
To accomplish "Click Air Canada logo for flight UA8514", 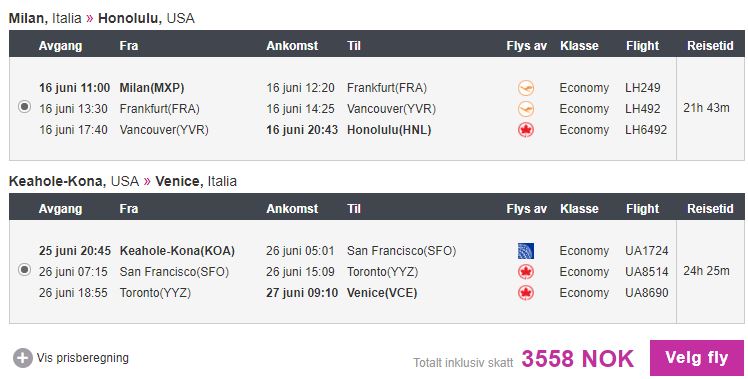I will coord(526,272).
